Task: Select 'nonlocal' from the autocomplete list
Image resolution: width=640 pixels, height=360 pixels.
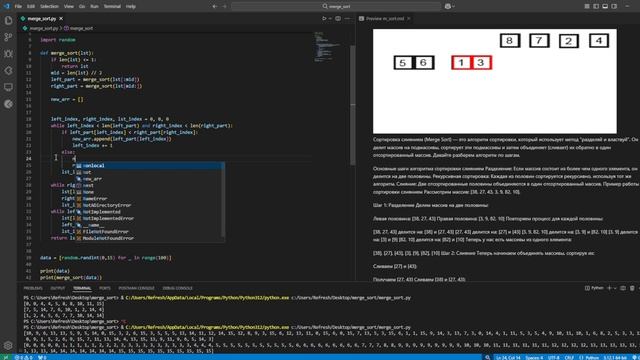Action: (149, 166)
